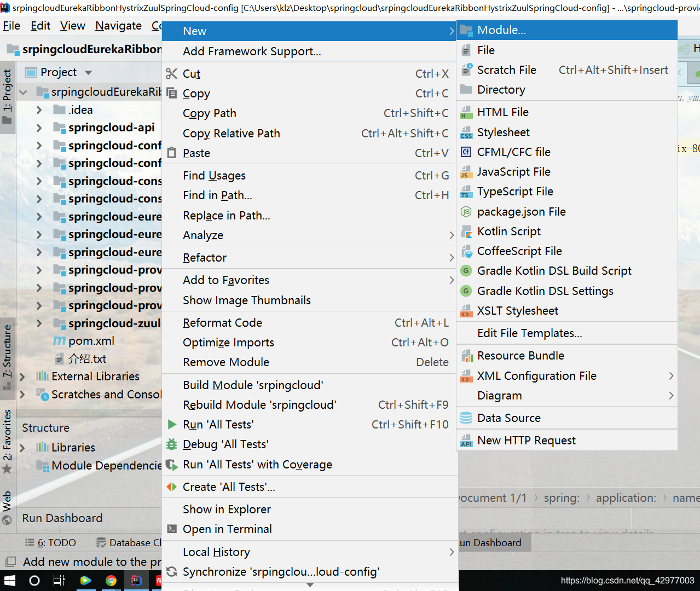Open the Database tool window tab
Image resolution: width=700 pixels, height=591 pixels.
point(129,543)
